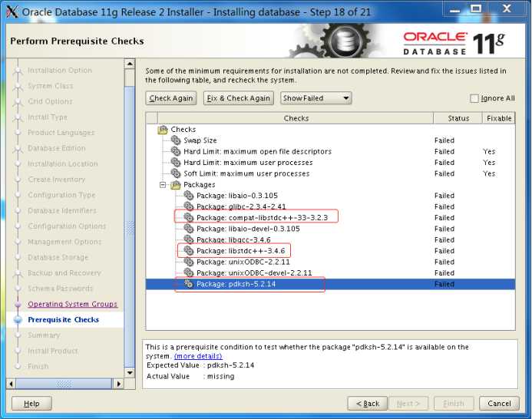The image size is (532, 419).
Task: Click gear icon for Package pdksh-5.2.14
Action: (189, 284)
